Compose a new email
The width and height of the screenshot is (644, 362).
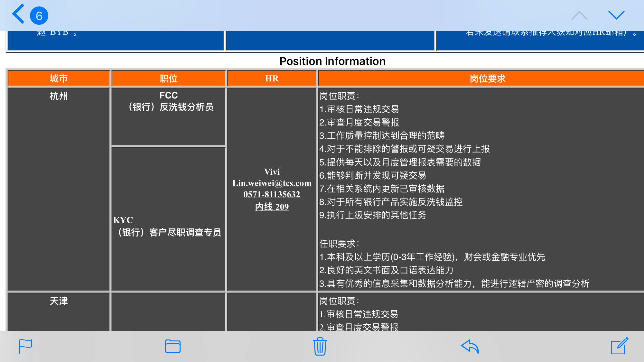[619, 346]
